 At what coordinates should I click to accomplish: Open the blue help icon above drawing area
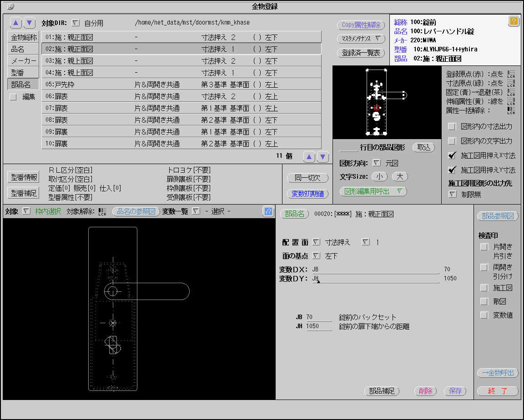pos(268,211)
